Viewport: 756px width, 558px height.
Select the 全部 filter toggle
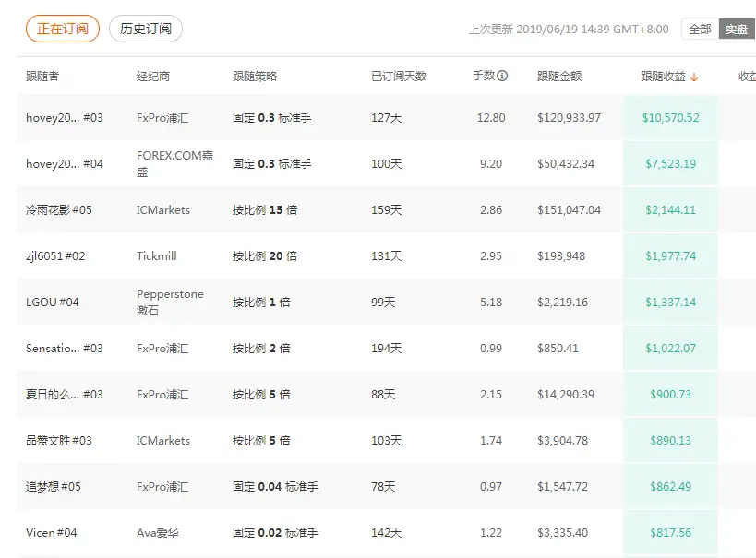point(700,29)
